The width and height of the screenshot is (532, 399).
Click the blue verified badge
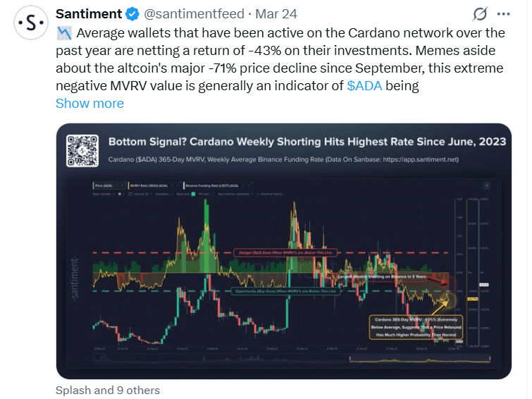coord(132,14)
